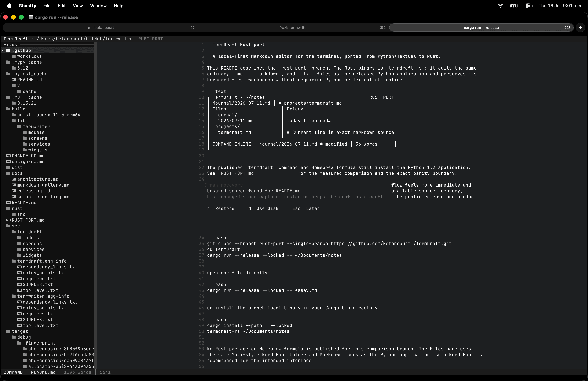Screen dimensions: 588x381
Task: Click the folder icon beside .fingerprint
Action: click(x=19, y=343)
